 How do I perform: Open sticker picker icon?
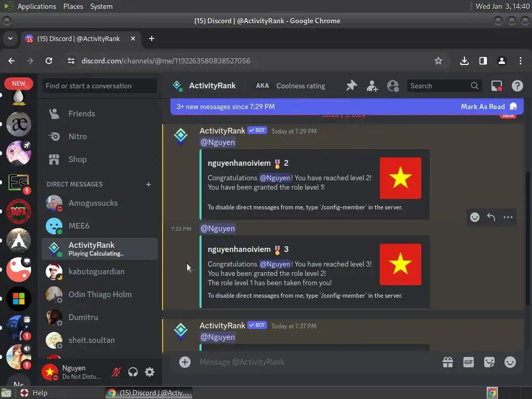click(489, 362)
